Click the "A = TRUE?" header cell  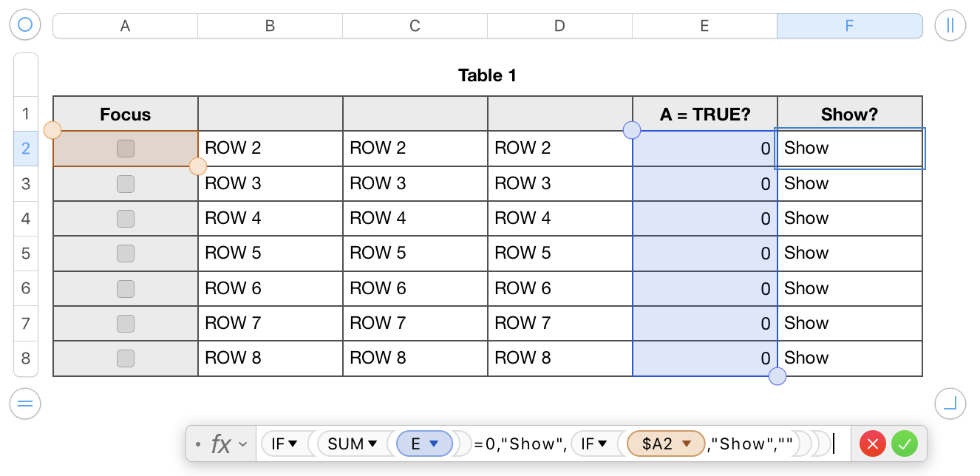705,114
